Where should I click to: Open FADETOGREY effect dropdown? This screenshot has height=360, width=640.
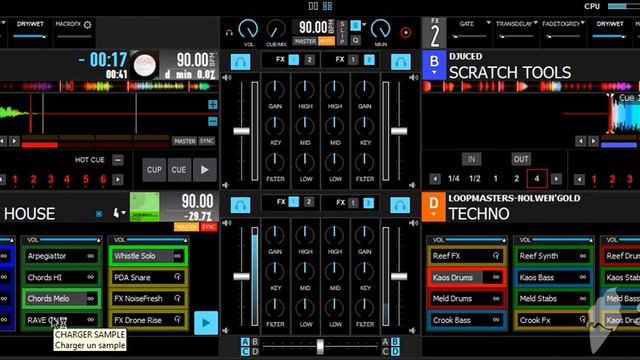(x=582, y=23)
